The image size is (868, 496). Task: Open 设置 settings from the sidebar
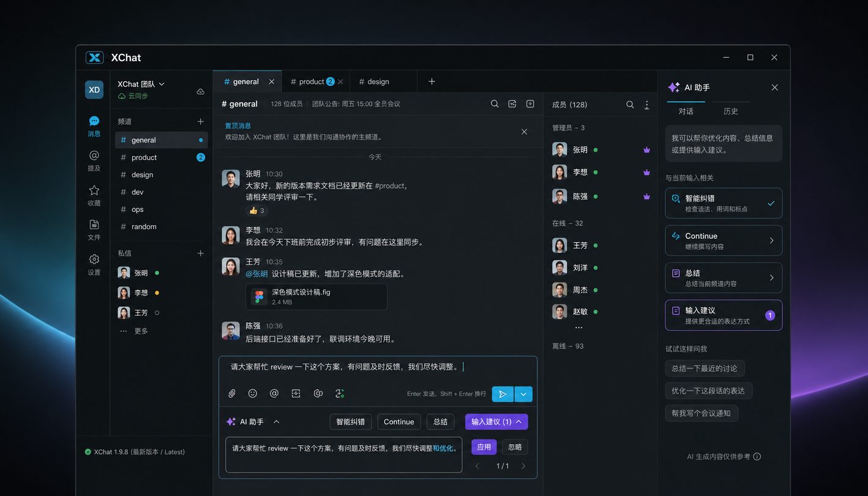(x=94, y=265)
